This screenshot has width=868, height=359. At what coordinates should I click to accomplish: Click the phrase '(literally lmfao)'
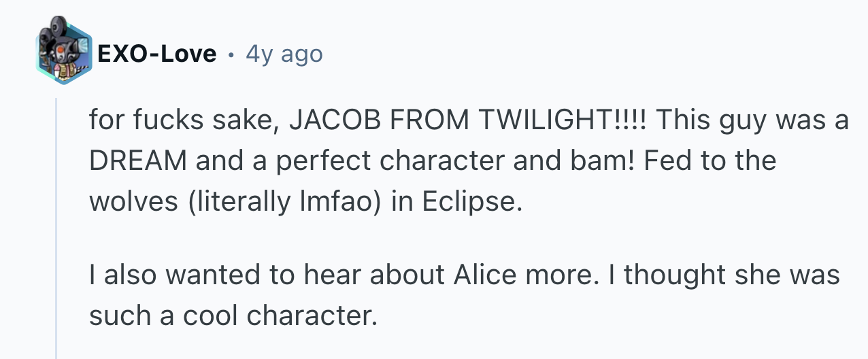[282, 203]
